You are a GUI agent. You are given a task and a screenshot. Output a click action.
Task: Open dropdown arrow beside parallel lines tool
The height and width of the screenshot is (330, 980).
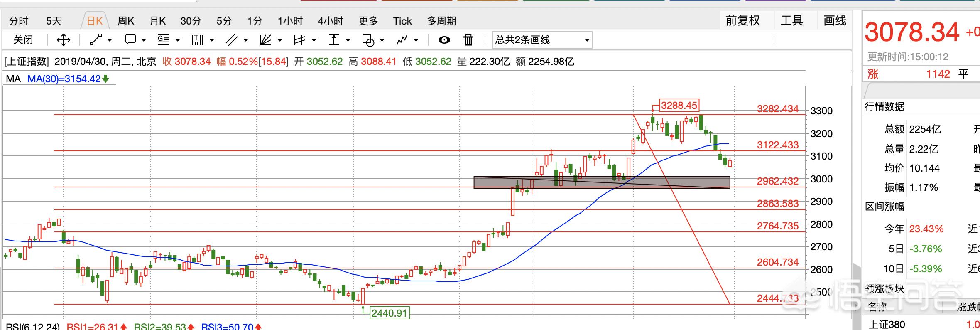click(x=246, y=40)
